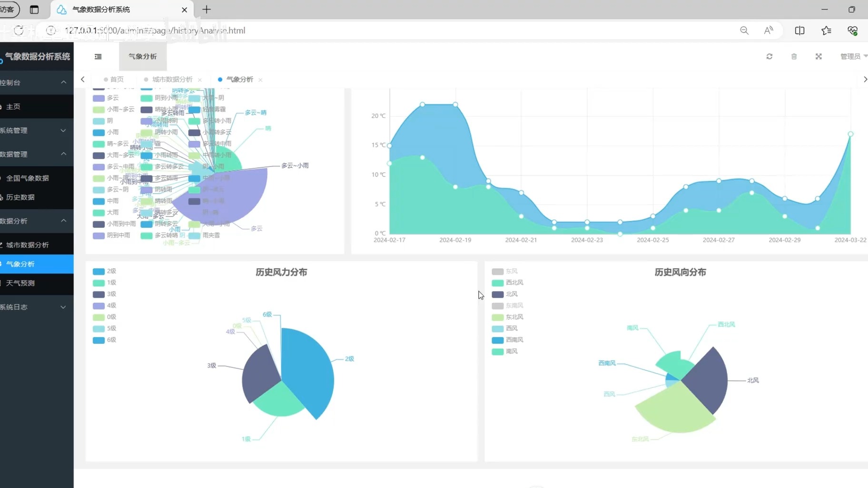Reload the page with browser refresh button
The width and height of the screenshot is (868, 488).
click(x=19, y=30)
